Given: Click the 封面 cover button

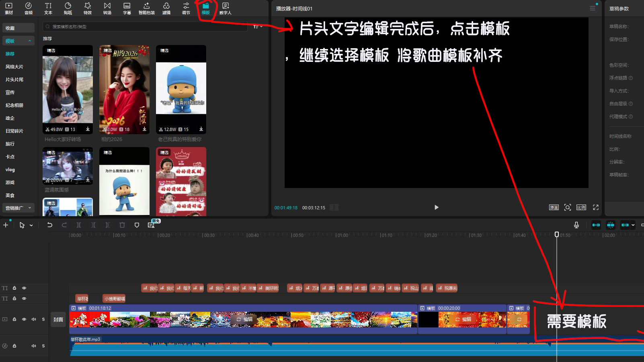Looking at the screenshot, I should coord(58,320).
